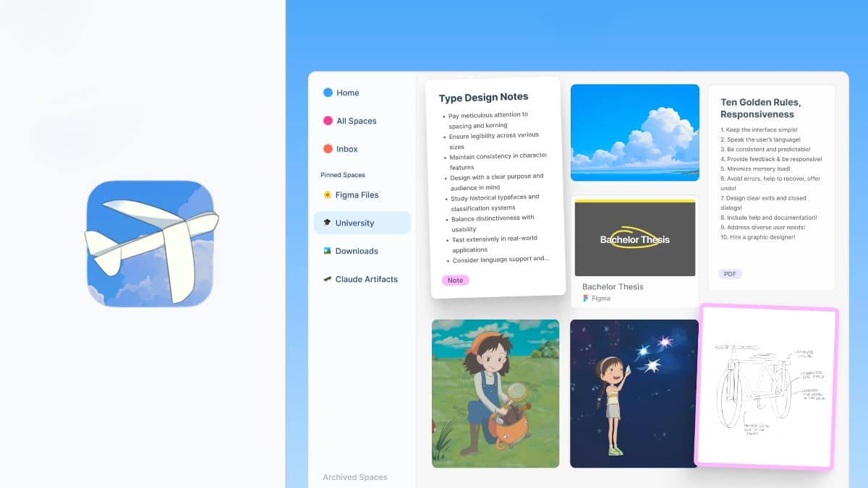This screenshot has height=488, width=868.
Task: Click the pink Note tag
Action: pyautogui.click(x=456, y=280)
